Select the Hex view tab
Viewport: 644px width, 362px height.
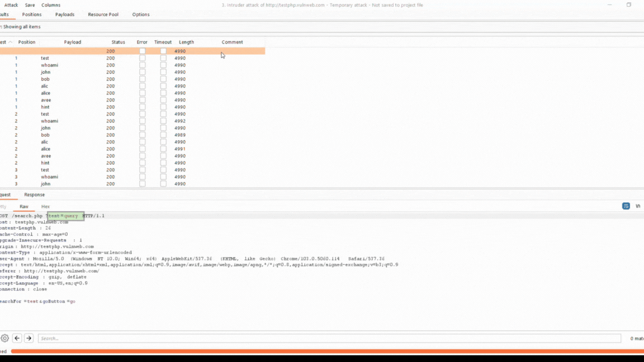pyautogui.click(x=45, y=207)
